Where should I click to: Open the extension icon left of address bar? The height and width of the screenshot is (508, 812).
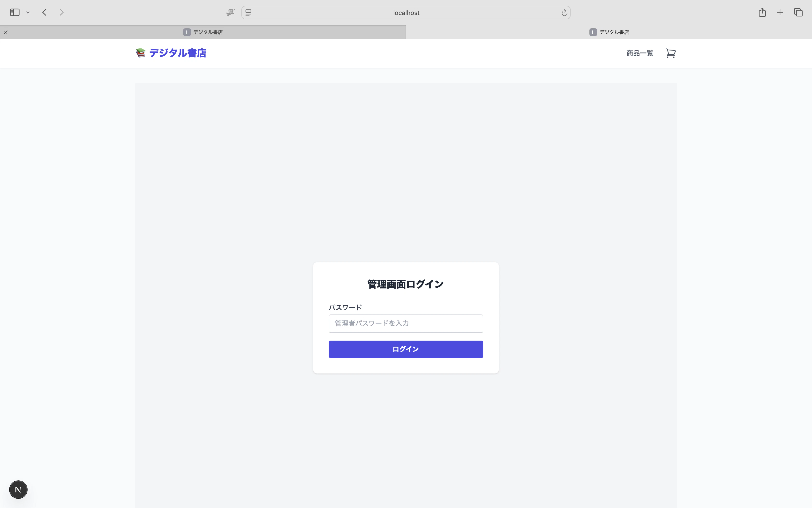pos(230,12)
